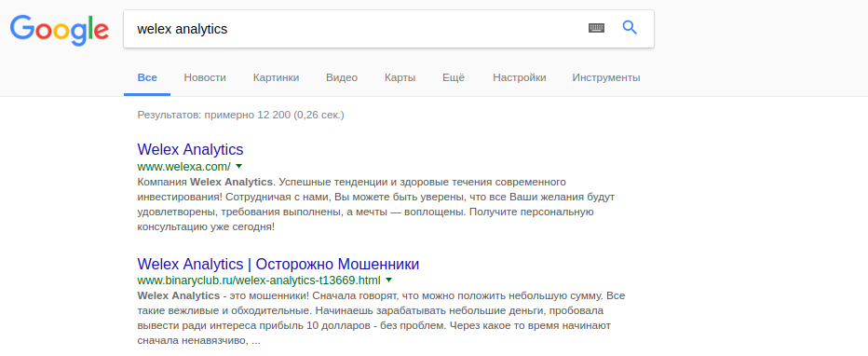Screen dimensions: 868x356
Task: Select the 'Все' tab
Action: pos(147,77)
